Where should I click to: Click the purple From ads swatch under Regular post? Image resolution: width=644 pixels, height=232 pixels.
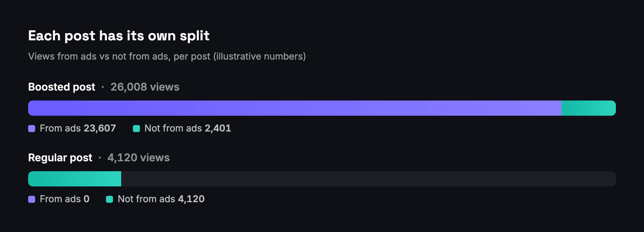click(x=32, y=199)
